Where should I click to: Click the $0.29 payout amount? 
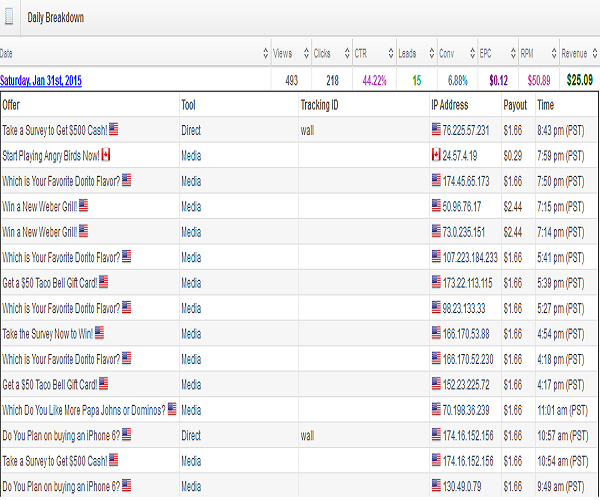[x=513, y=156]
